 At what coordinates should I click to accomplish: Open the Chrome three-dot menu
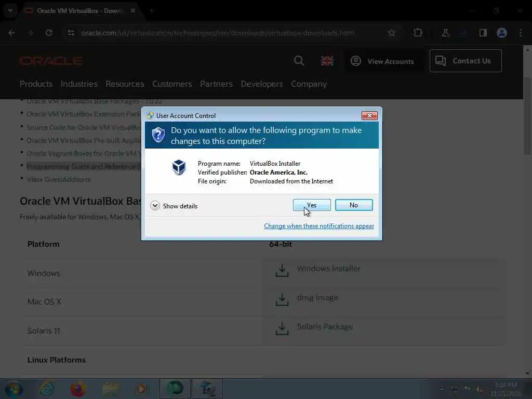521,33
